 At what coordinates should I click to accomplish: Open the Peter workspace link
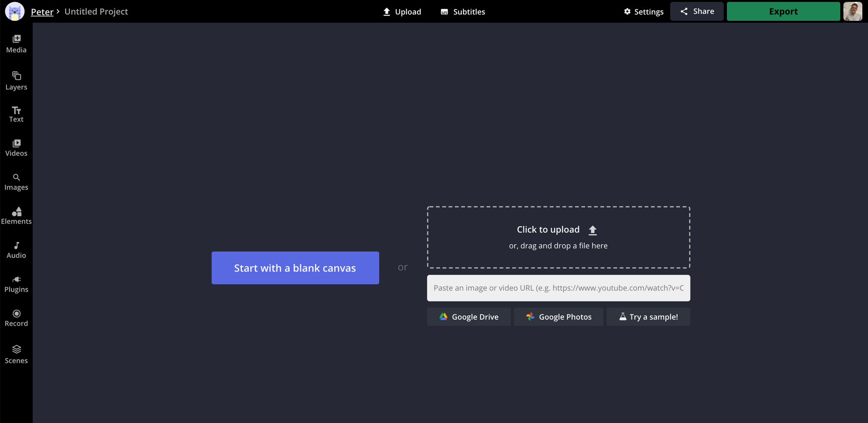pos(42,12)
